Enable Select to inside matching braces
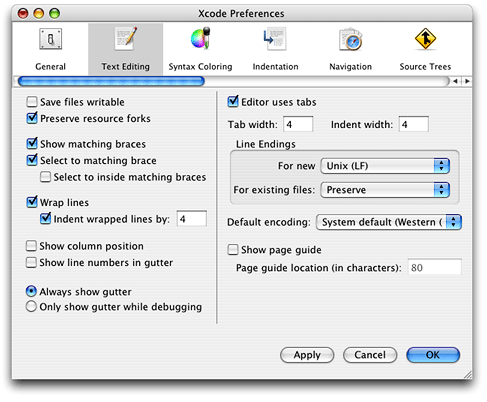Image resolution: width=487 pixels, height=402 pixels. pos(45,177)
